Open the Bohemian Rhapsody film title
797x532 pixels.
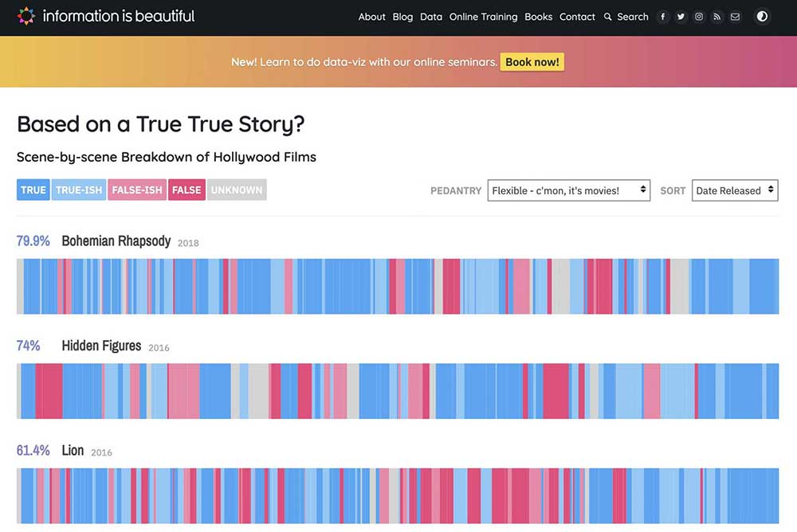(x=116, y=241)
